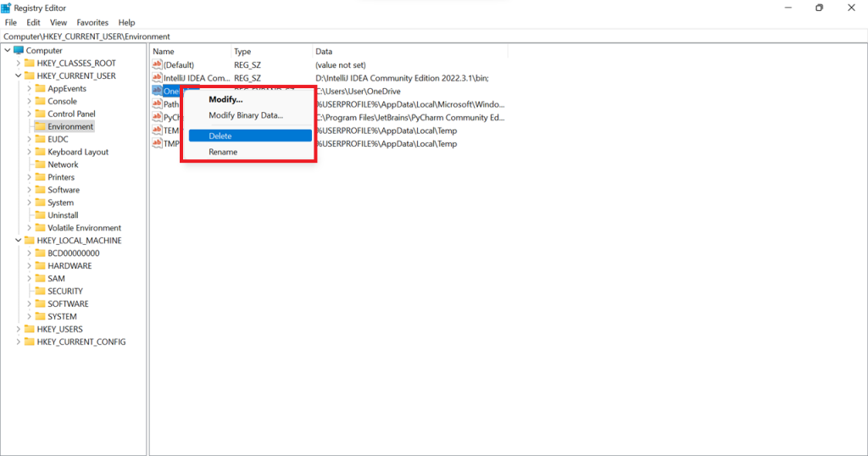
Task: Click the Control Panel folder icon
Action: (40, 114)
